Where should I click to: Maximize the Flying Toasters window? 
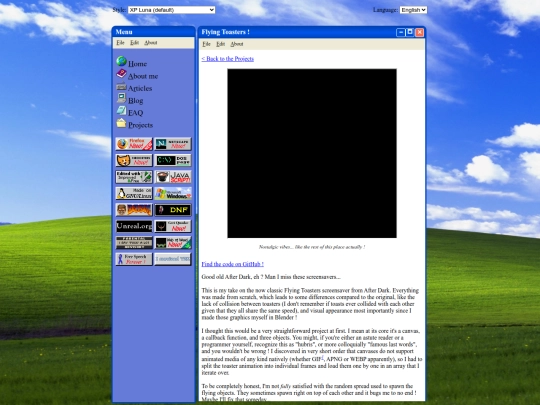(x=410, y=32)
